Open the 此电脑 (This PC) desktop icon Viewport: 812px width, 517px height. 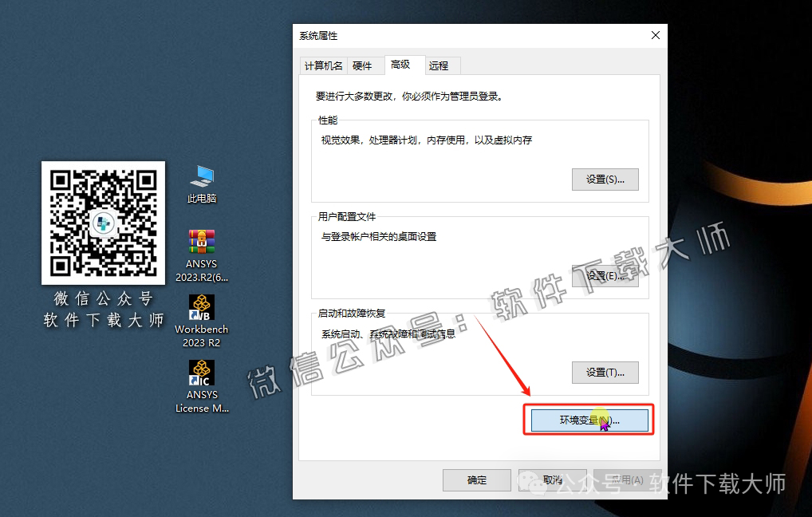coord(201,184)
